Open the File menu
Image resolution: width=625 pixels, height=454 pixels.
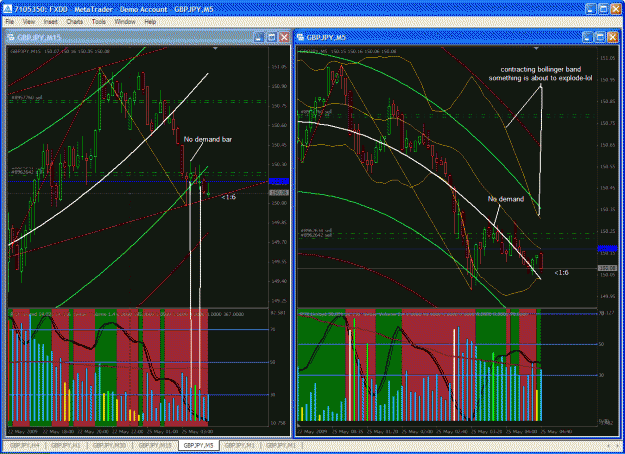click(x=10, y=22)
